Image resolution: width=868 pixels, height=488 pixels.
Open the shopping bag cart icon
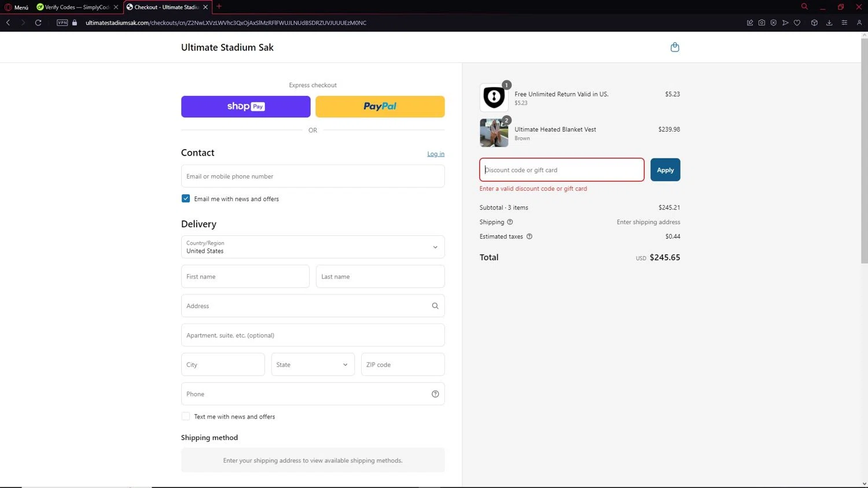tap(675, 47)
